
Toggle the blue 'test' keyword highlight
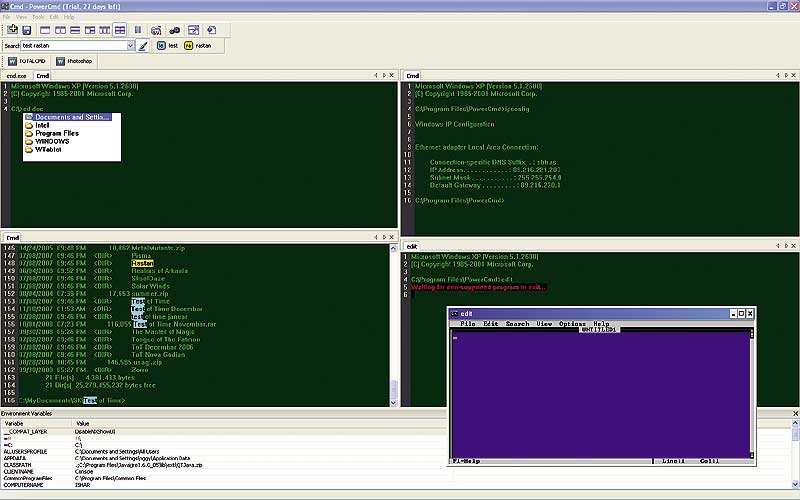[167, 45]
